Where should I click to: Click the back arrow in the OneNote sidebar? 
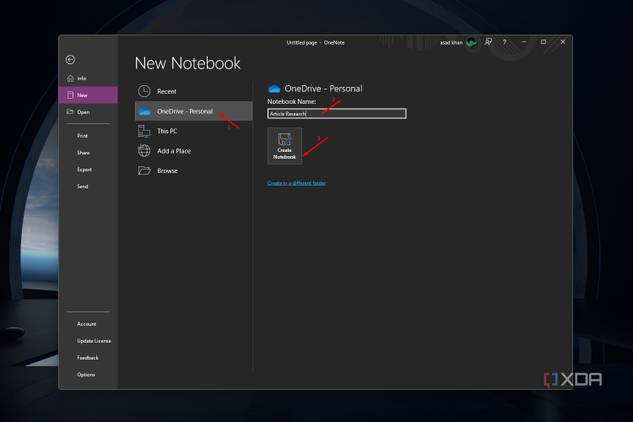point(71,60)
